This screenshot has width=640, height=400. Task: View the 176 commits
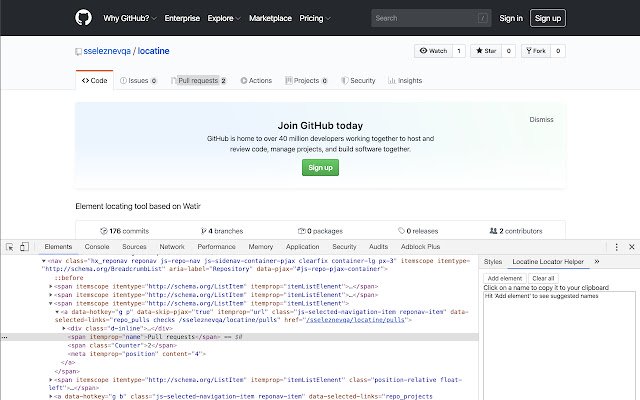(125, 231)
